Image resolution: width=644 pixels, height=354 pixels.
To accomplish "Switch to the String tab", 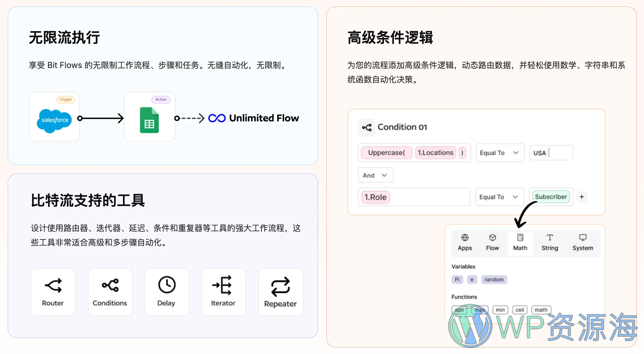I will [x=550, y=243].
